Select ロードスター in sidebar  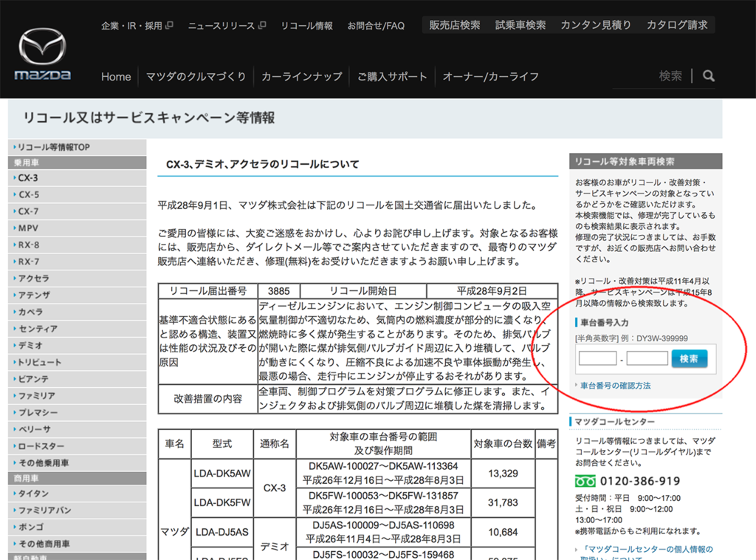77,446
